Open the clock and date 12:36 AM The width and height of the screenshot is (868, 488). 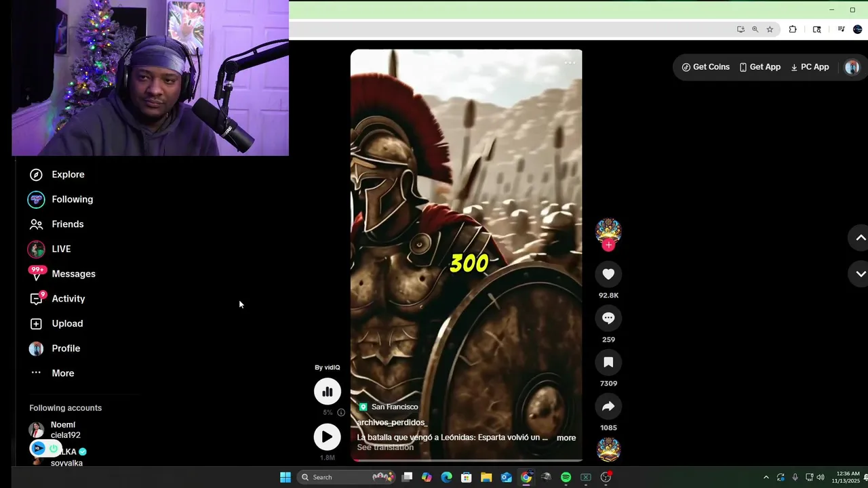pyautogui.click(x=848, y=477)
